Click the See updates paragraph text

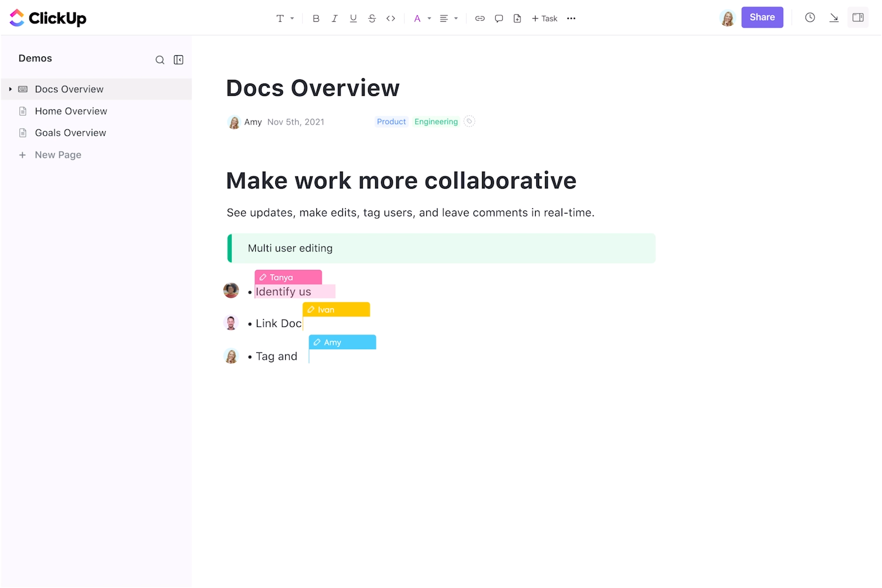[410, 213]
